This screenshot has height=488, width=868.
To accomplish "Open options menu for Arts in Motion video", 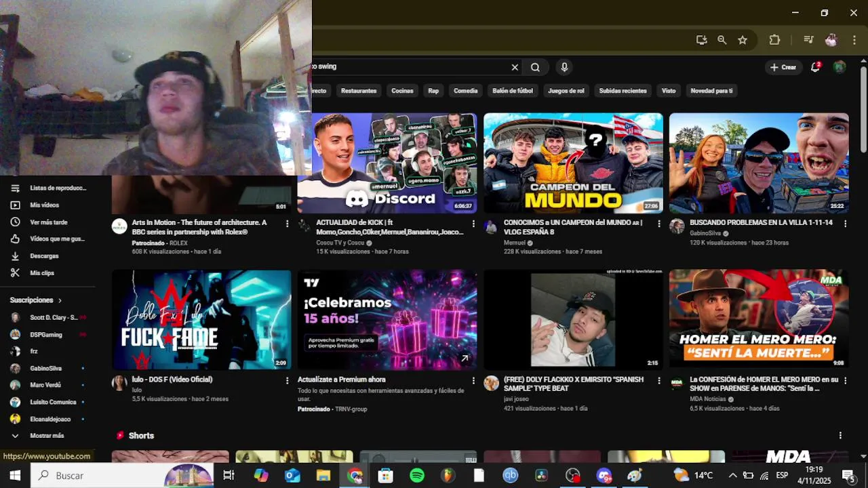I will [x=287, y=223].
